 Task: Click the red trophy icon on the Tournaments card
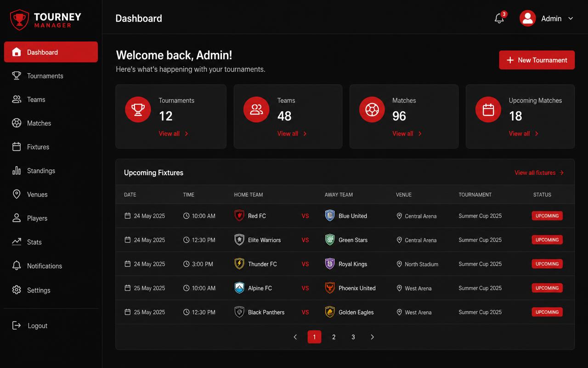(138, 109)
